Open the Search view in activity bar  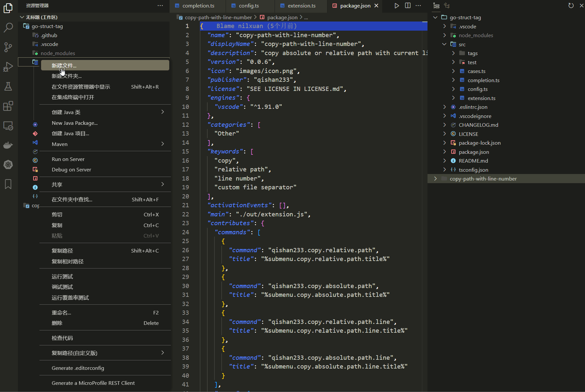(x=8, y=28)
